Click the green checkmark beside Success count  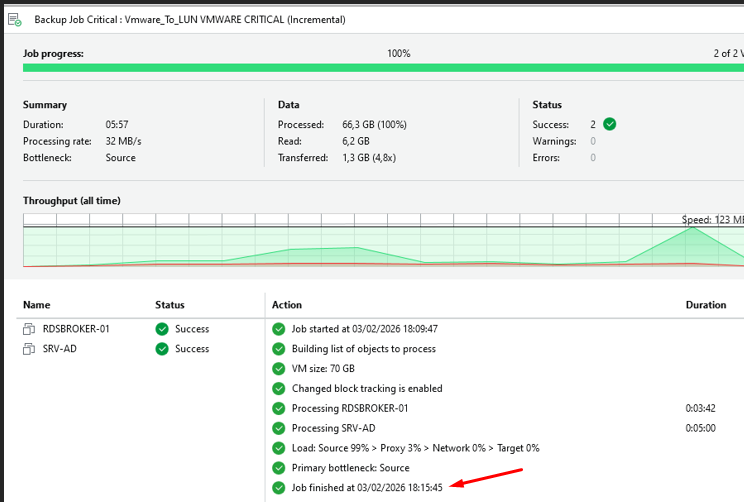tap(610, 125)
